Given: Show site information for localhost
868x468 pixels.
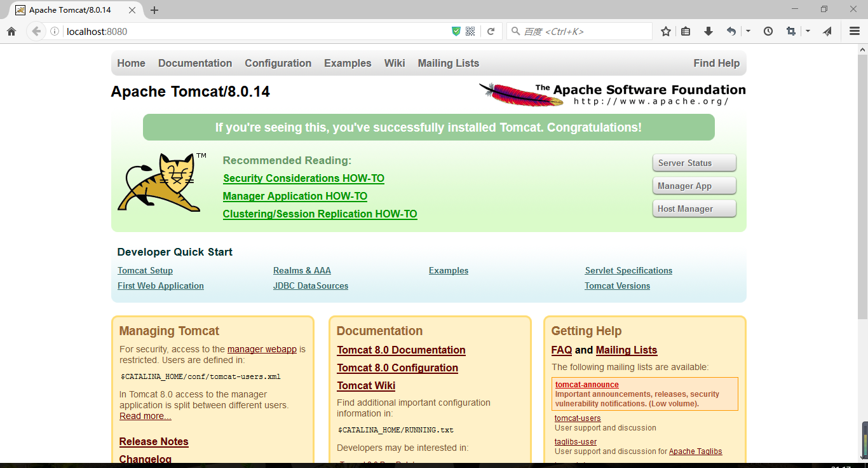Looking at the screenshot, I should pos(55,31).
